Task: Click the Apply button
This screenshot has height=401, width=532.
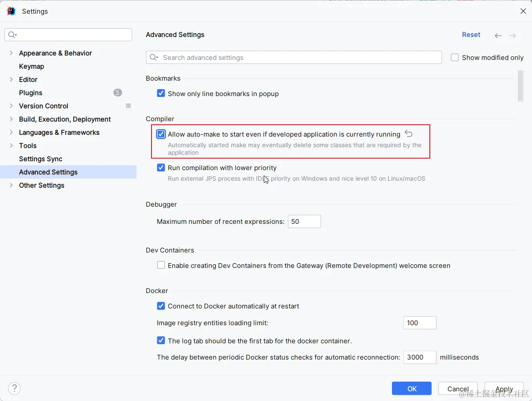Action: pos(504,389)
